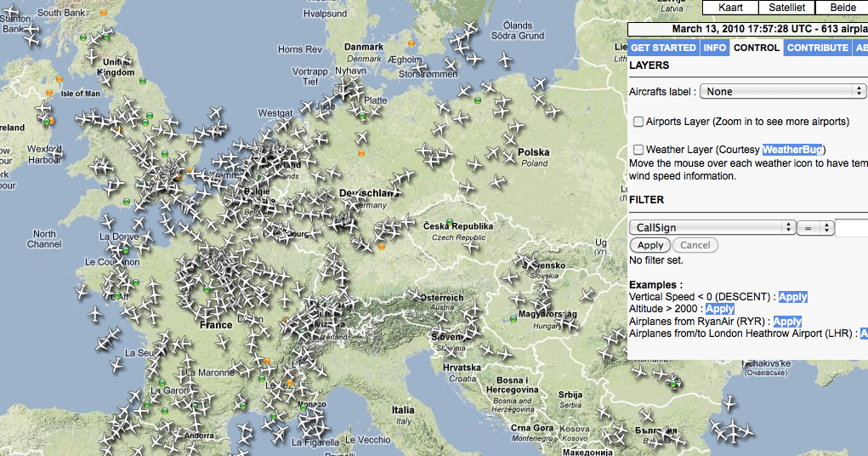Click the Polska map label
Image resolution: width=868 pixels, height=456 pixels.
coord(534,152)
